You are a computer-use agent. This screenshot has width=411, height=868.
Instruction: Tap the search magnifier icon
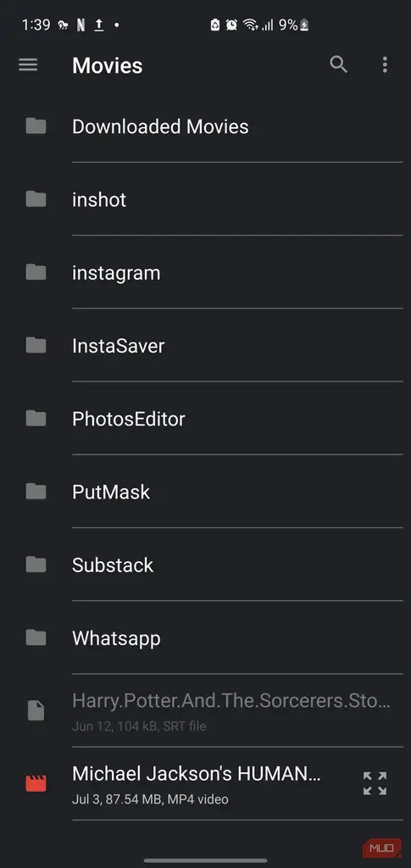coord(338,64)
